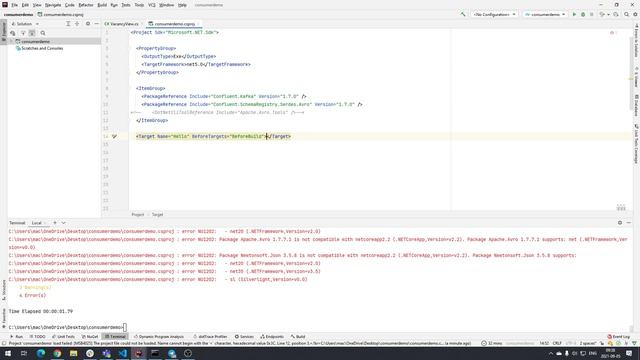Viewport: 640px width, 360px height.
Task: Open the Unit Tests tool window
Action: 63,337
